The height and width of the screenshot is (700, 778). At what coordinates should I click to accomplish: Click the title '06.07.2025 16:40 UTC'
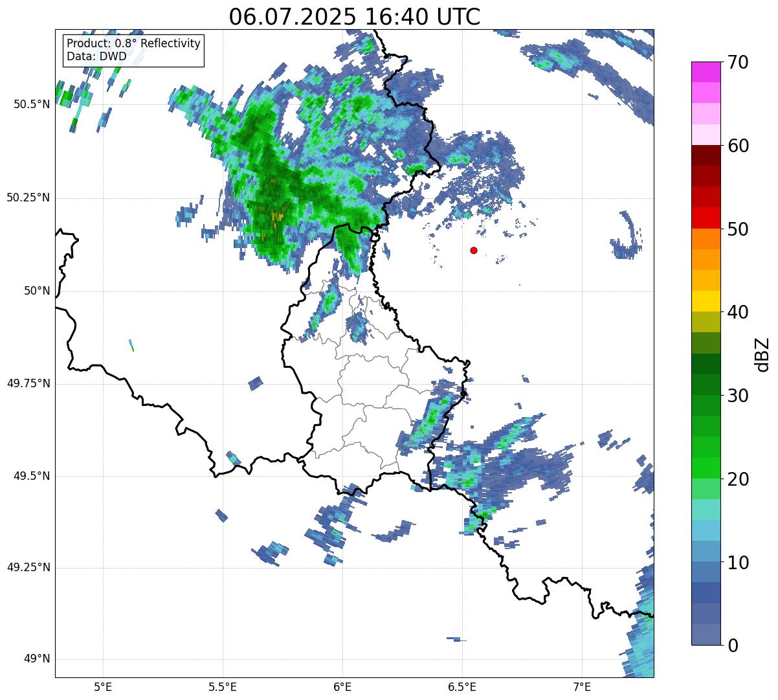(x=355, y=16)
